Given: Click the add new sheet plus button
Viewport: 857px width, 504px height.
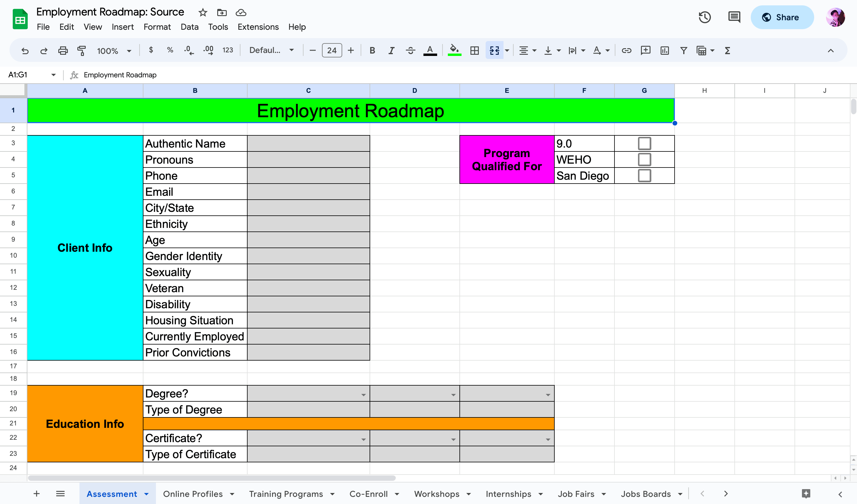Looking at the screenshot, I should [37, 494].
